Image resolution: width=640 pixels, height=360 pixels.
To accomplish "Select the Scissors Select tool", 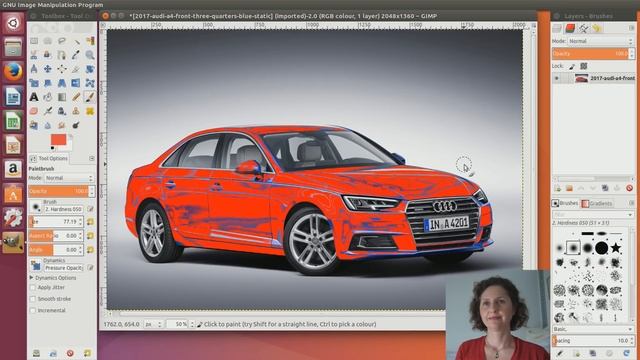I will [34, 55].
